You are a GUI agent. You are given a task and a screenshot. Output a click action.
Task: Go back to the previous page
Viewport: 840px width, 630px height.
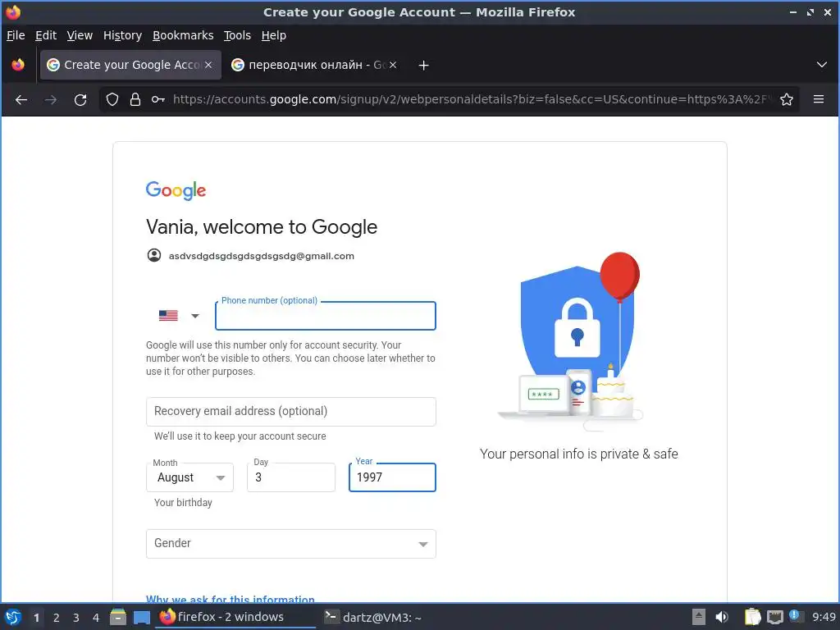(x=21, y=99)
